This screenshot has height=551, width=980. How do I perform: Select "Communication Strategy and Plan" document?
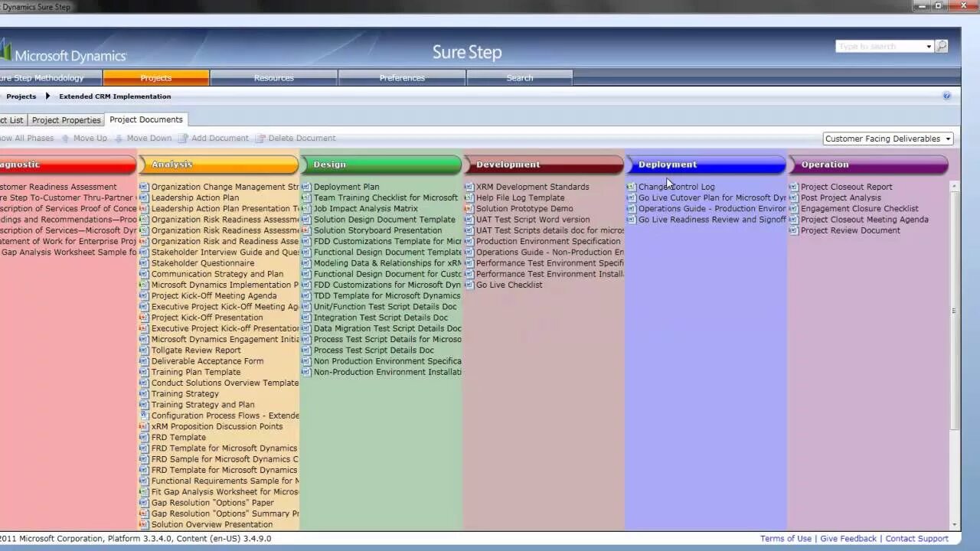pos(217,274)
